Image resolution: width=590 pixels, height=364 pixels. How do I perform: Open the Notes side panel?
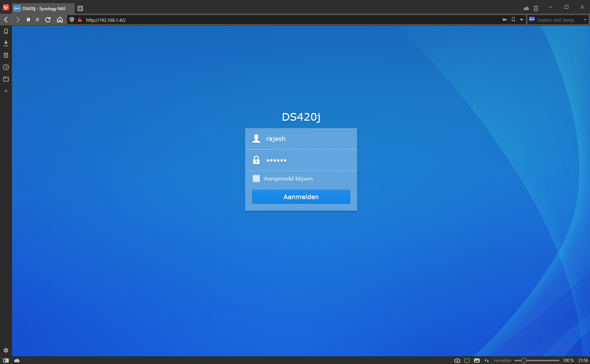(6, 55)
